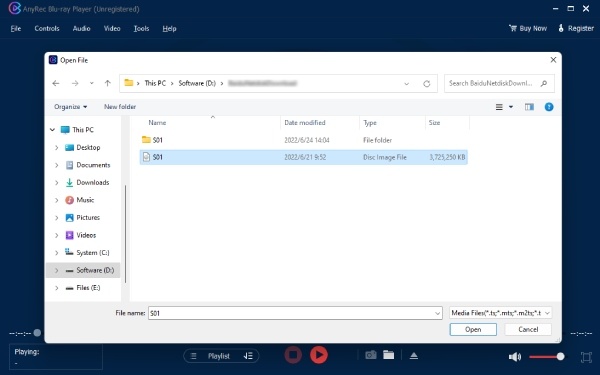Collapse the This PC tree node
The width and height of the screenshot is (600, 375).
tap(52, 130)
